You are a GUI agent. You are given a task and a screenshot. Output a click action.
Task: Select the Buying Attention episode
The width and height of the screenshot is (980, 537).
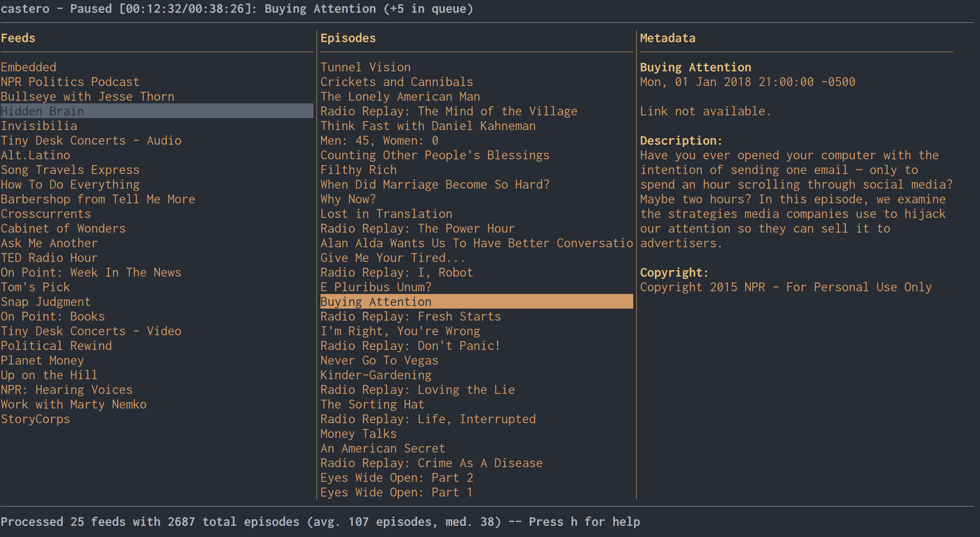(x=376, y=301)
